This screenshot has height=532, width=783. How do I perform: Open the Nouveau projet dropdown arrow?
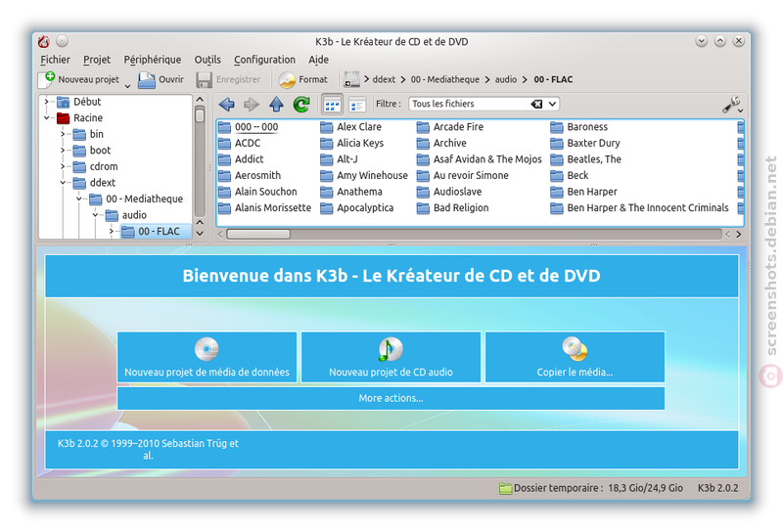pos(127,86)
